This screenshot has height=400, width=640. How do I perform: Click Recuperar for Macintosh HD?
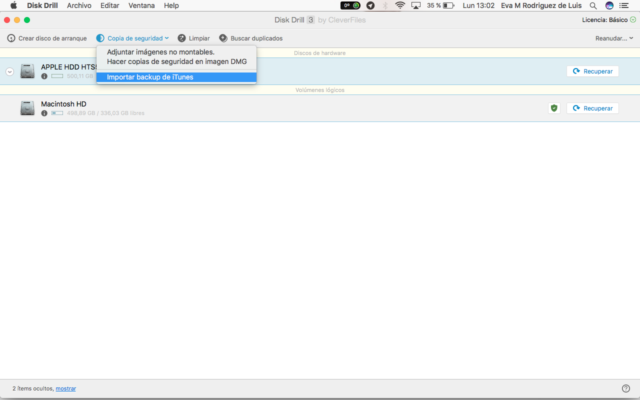click(x=593, y=108)
